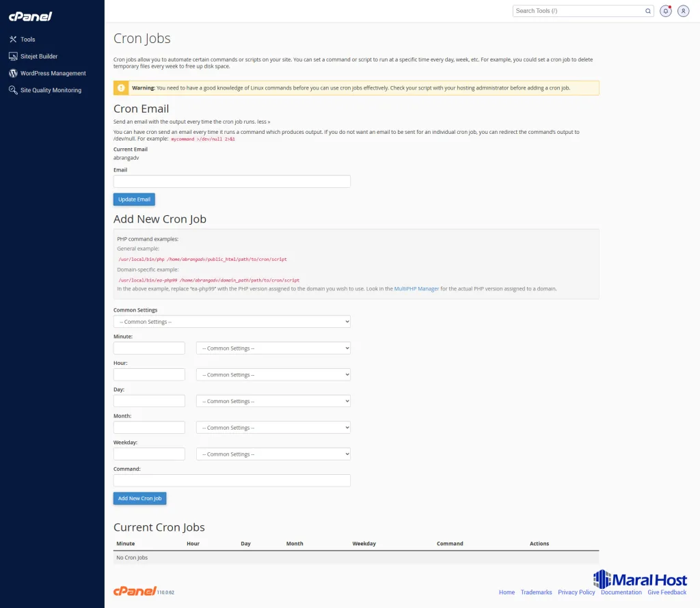The image size is (700, 608).
Task: Click the yellow warning banner icon
Action: coord(122,87)
